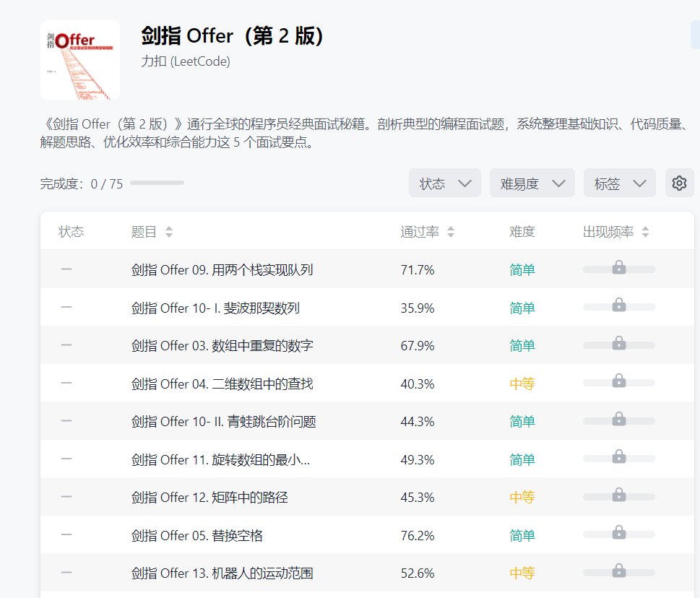700x598 pixels.
Task: Open the 标签 filter dropdown
Action: [620, 183]
